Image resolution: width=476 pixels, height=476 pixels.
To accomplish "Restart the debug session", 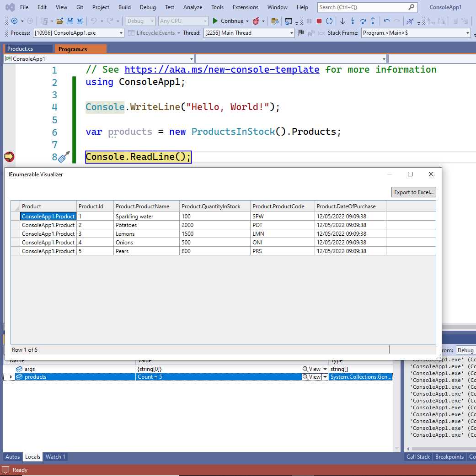I will pyautogui.click(x=329, y=21).
